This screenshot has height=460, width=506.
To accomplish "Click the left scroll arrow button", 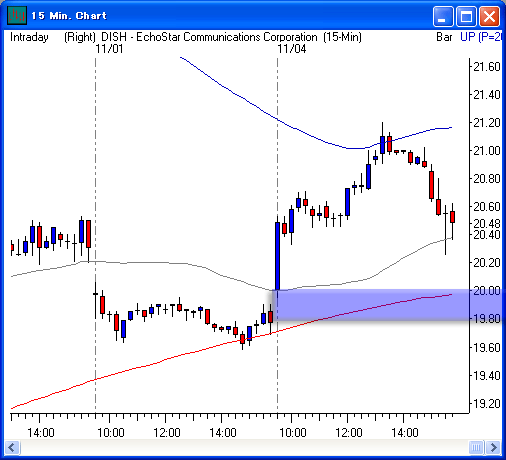I will pyautogui.click(x=13, y=447).
